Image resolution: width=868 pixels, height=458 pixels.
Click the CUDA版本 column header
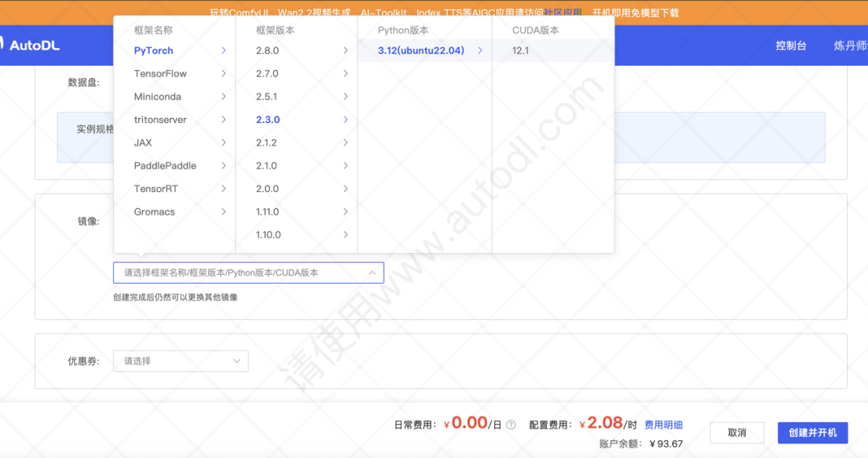click(x=535, y=31)
